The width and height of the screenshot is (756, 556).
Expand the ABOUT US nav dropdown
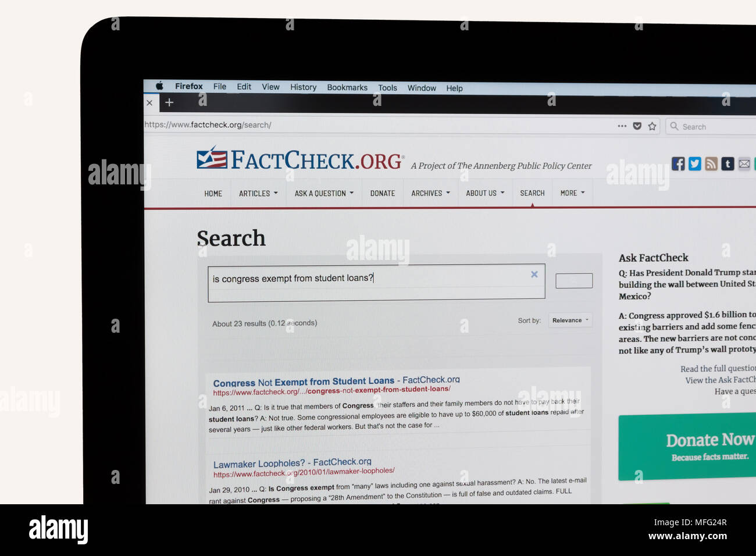click(485, 193)
